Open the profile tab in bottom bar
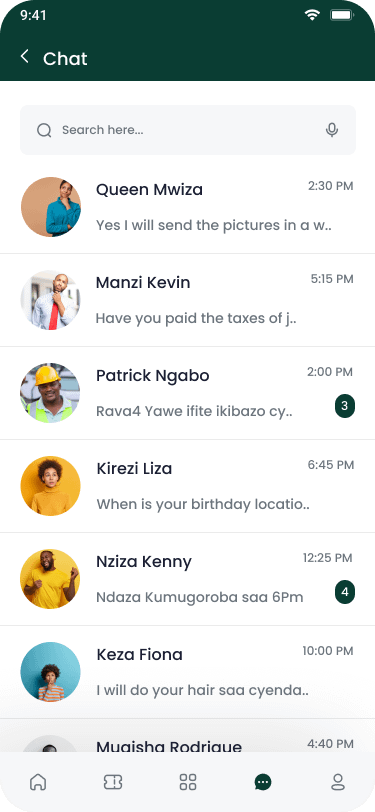Screen dimensions: 375x812 coord(338,782)
